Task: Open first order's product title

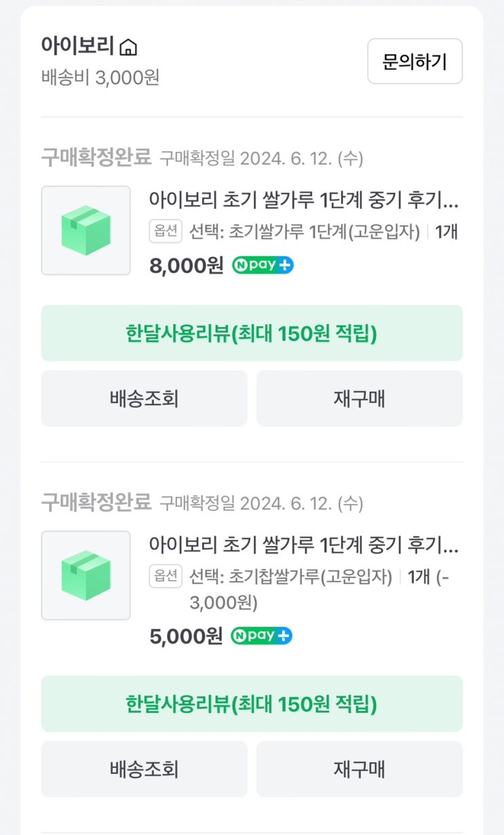Action: tap(304, 201)
